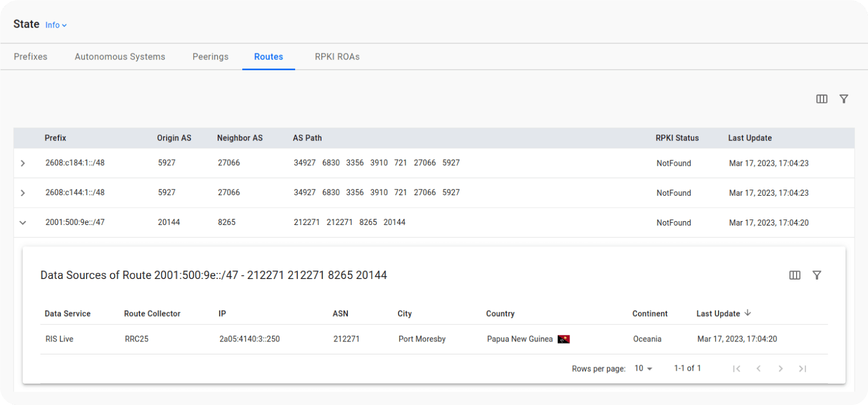Collapse the 2001:500:9e::/47 route row

pyautogui.click(x=22, y=223)
